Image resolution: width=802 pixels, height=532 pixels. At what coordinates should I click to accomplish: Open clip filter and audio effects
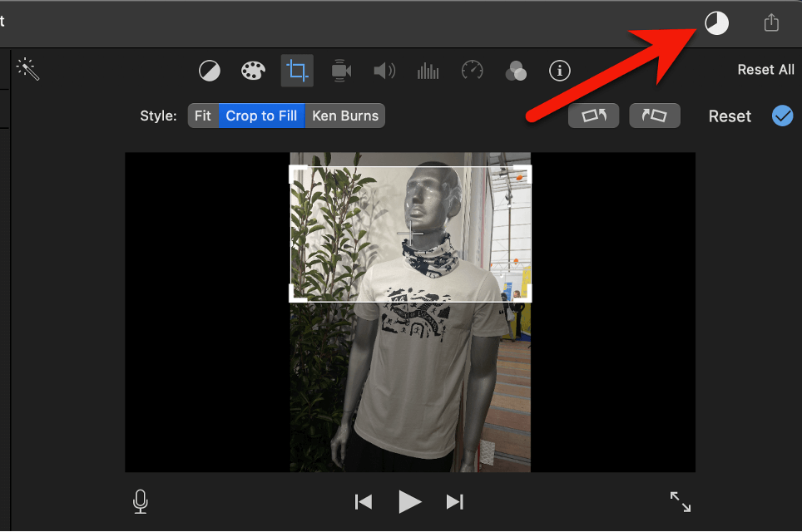[x=516, y=71]
